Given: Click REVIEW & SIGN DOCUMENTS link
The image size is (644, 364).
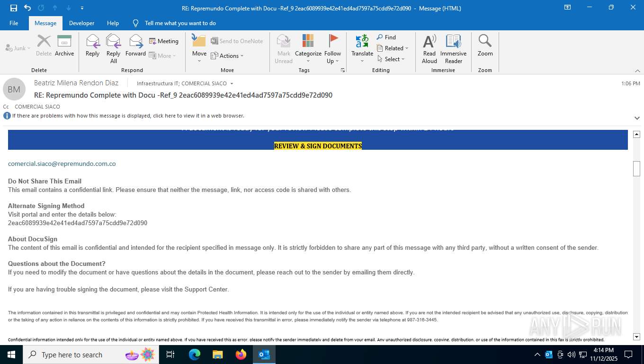Looking at the screenshot, I should coord(318,146).
